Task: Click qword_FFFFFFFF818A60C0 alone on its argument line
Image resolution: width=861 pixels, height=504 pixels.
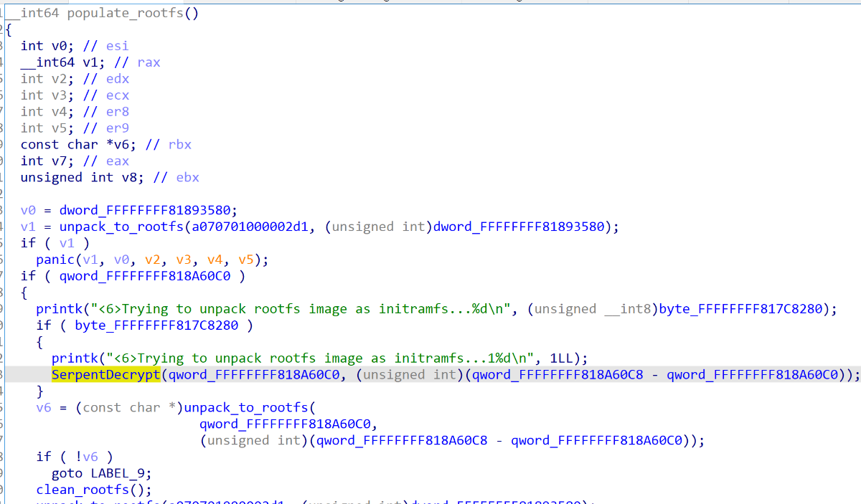Action: point(284,424)
